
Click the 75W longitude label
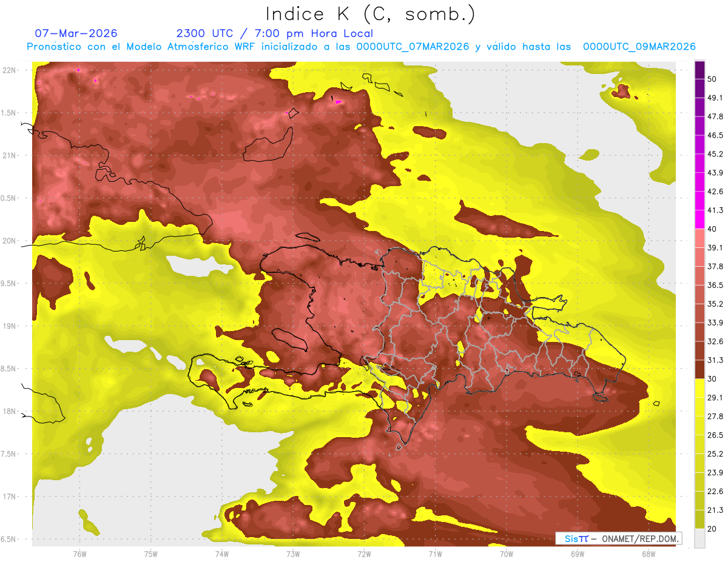pos(150,554)
